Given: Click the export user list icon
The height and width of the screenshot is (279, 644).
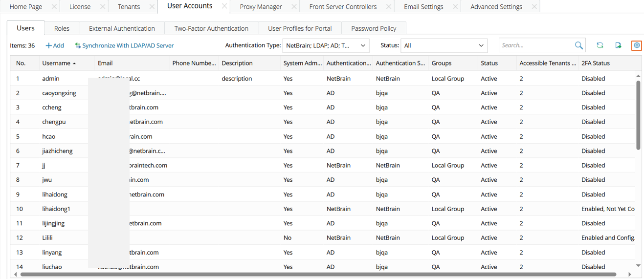Looking at the screenshot, I should pos(618,45).
